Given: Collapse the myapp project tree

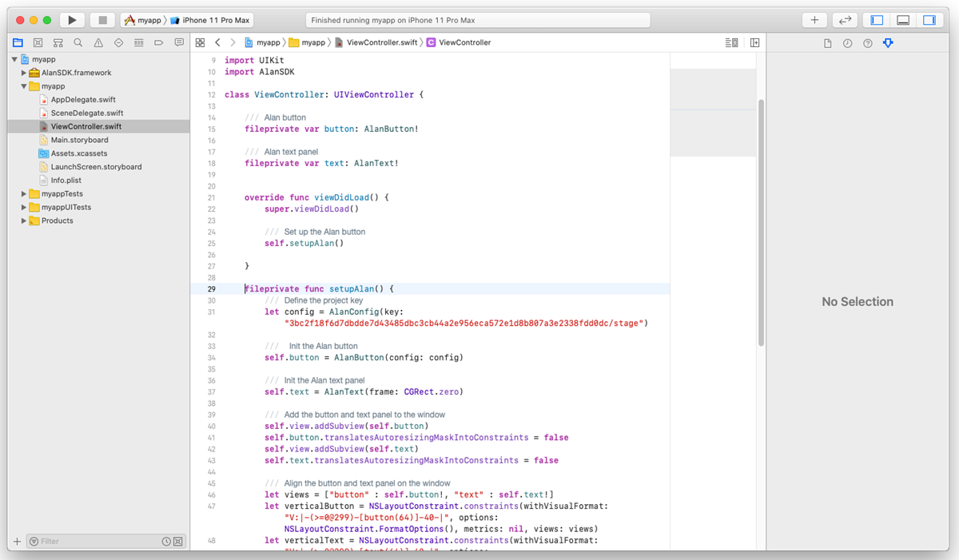Looking at the screenshot, I should click(x=14, y=58).
